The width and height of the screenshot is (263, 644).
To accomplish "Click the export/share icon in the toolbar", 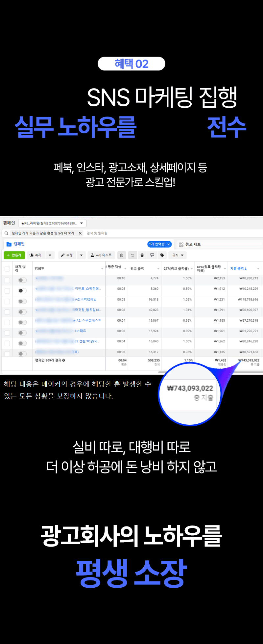I will 152,255.
